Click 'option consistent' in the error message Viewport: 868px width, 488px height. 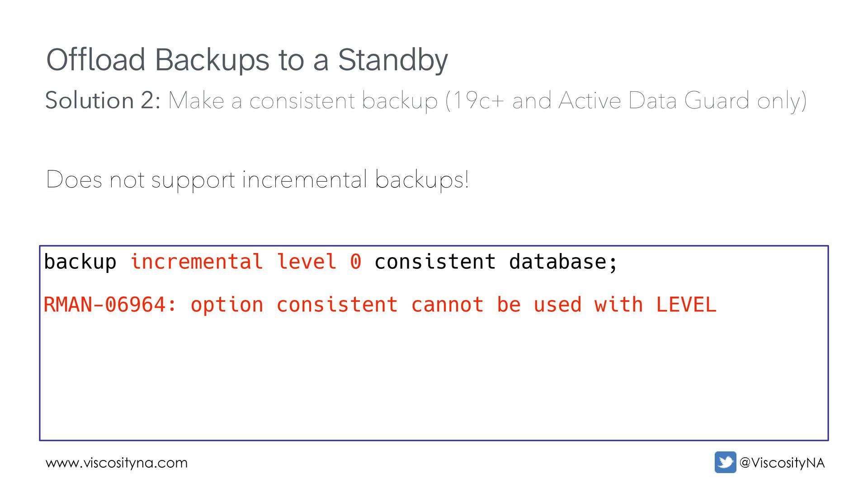tap(294, 305)
